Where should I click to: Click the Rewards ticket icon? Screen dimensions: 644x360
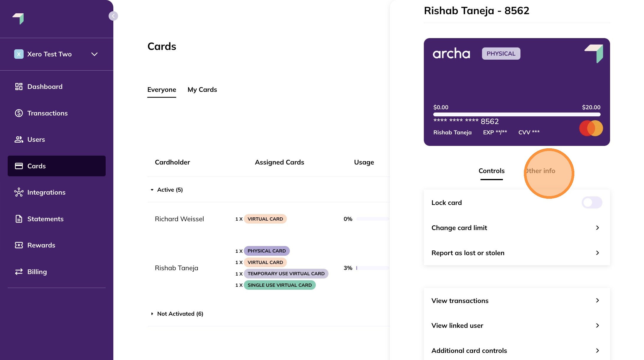pos(19,245)
